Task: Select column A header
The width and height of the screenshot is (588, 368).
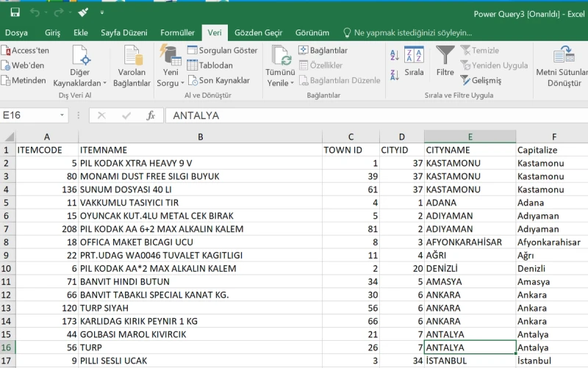Action: pyautogui.click(x=47, y=137)
